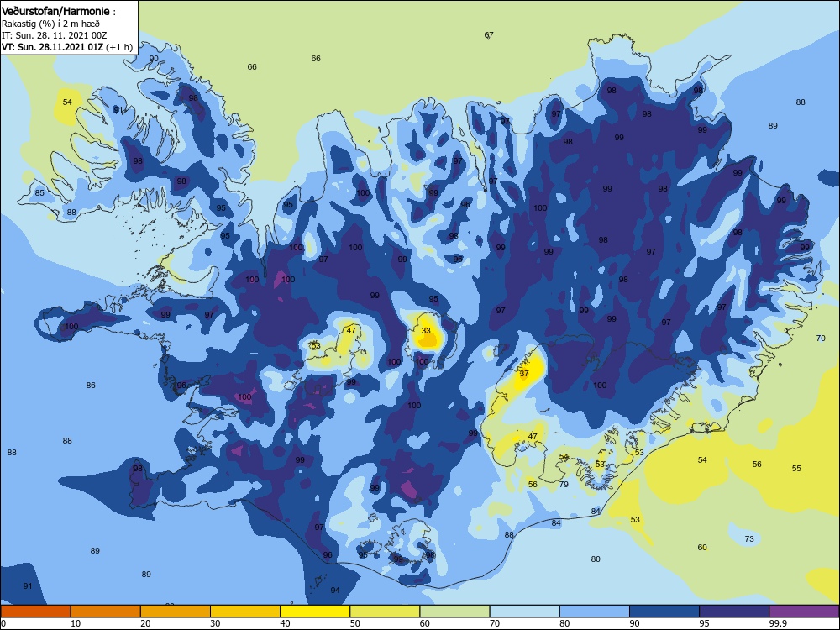This screenshot has height=630, width=840.
Task: Select the humidity value 55 on the map
Action: pos(796,468)
